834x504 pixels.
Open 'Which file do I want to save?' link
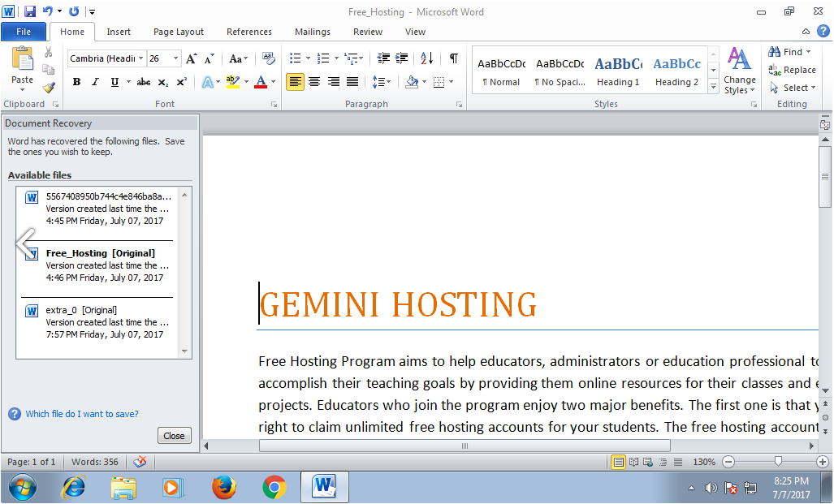pos(81,414)
